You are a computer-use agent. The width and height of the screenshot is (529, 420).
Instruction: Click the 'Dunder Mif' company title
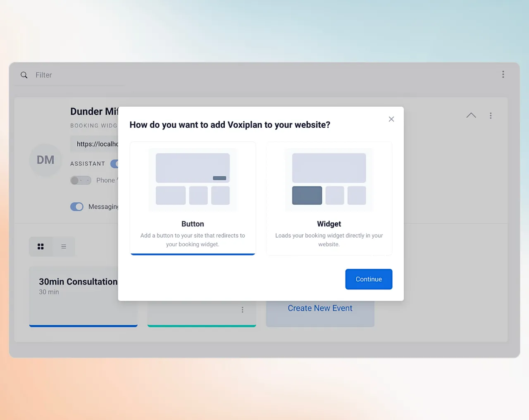pyautogui.click(x=94, y=112)
